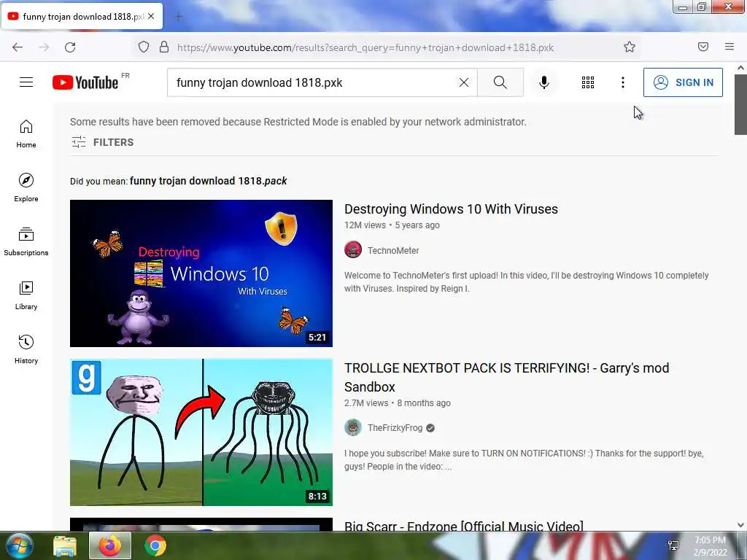The image size is (747, 560).
Task: Launch Chrome from the taskbar
Action: (x=155, y=546)
